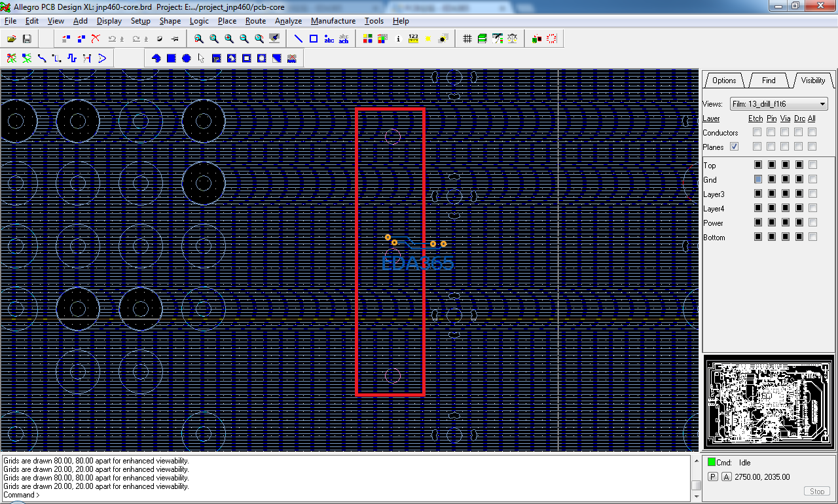Click the Gnd layer Etch color swatch
The height and width of the screenshot is (504, 838).
tap(758, 179)
